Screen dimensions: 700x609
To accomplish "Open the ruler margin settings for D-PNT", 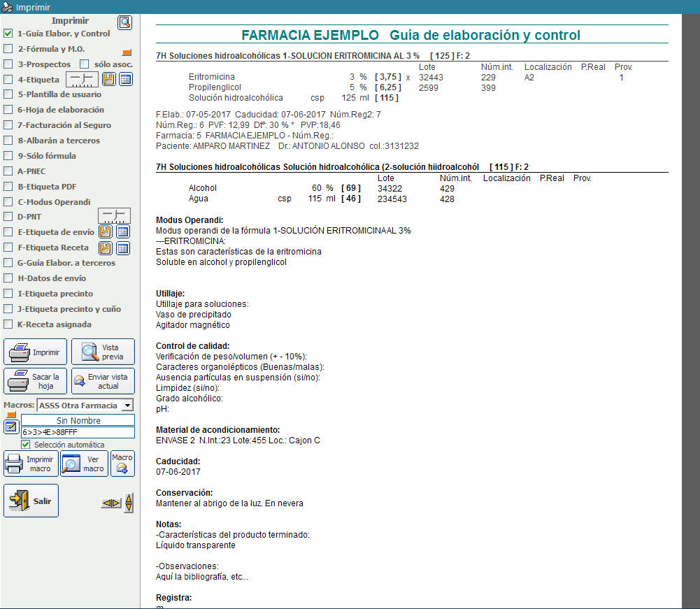I will (114, 216).
